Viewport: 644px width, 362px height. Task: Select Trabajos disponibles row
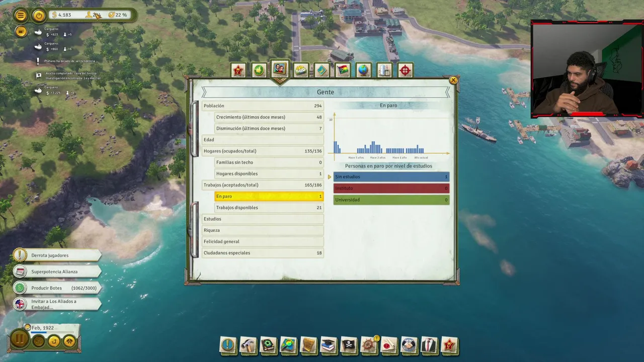click(269, 208)
